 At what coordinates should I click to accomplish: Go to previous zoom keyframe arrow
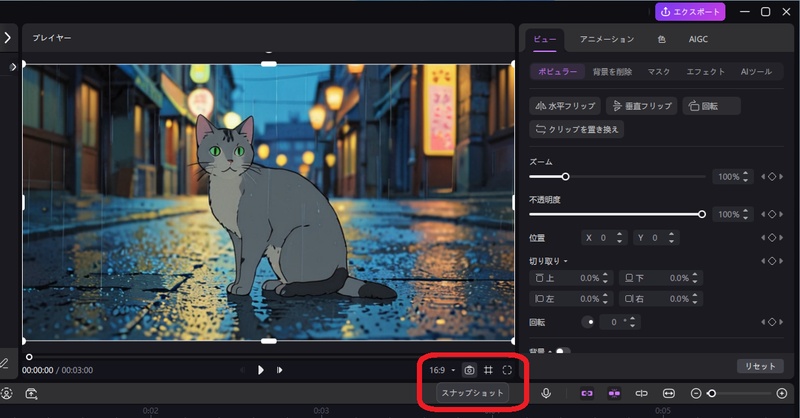[763, 177]
